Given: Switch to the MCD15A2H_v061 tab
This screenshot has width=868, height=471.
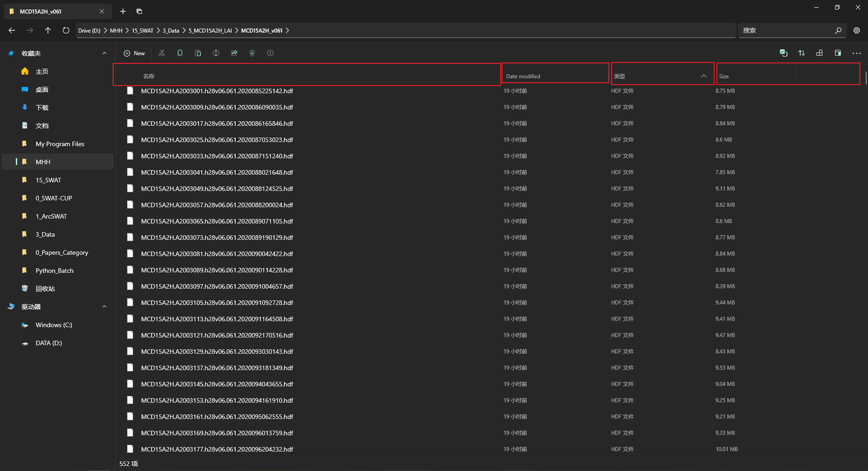Looking at the screenshot, I should pyautogui.click(x=50, y=11).
